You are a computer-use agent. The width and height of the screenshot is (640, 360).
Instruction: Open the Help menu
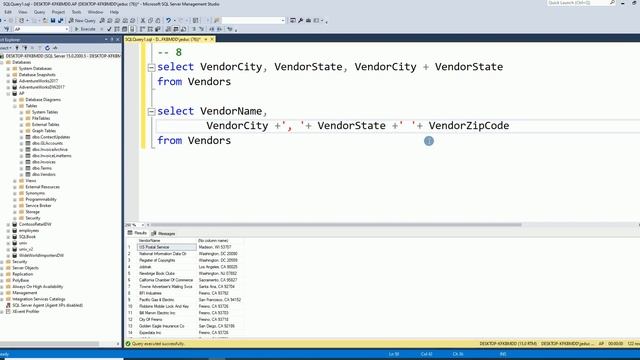click(x=114, y=12)
